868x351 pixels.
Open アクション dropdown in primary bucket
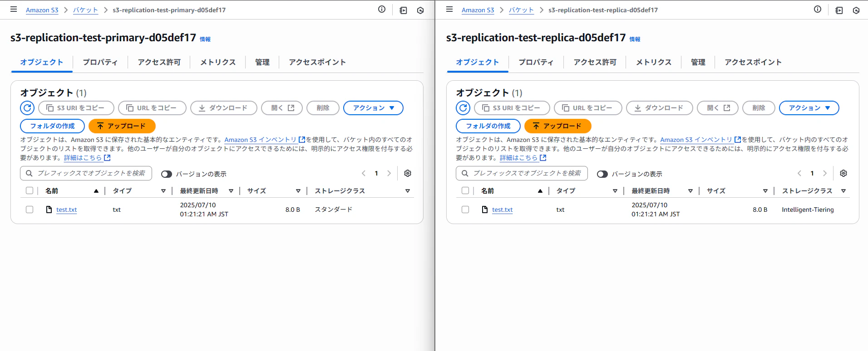(x=373, y=108)
